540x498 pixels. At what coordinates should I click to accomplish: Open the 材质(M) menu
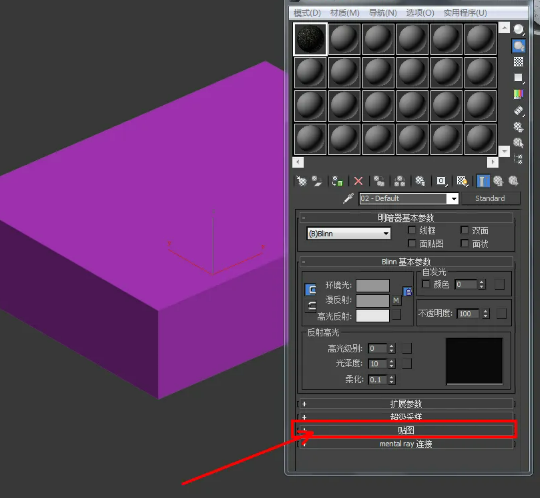[344, 13]
